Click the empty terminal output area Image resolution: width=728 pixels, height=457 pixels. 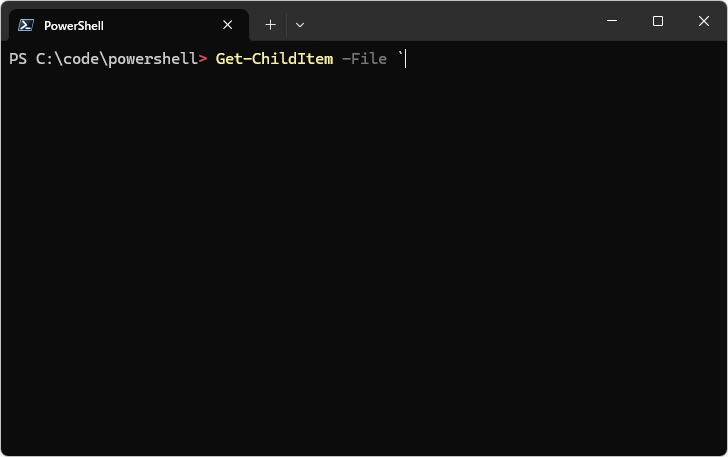click(364, 260)
